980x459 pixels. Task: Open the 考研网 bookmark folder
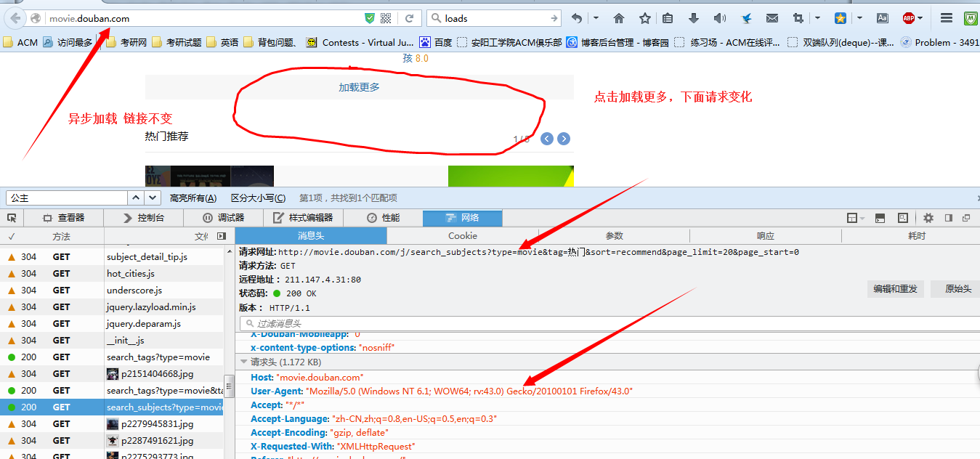[126, 43]
